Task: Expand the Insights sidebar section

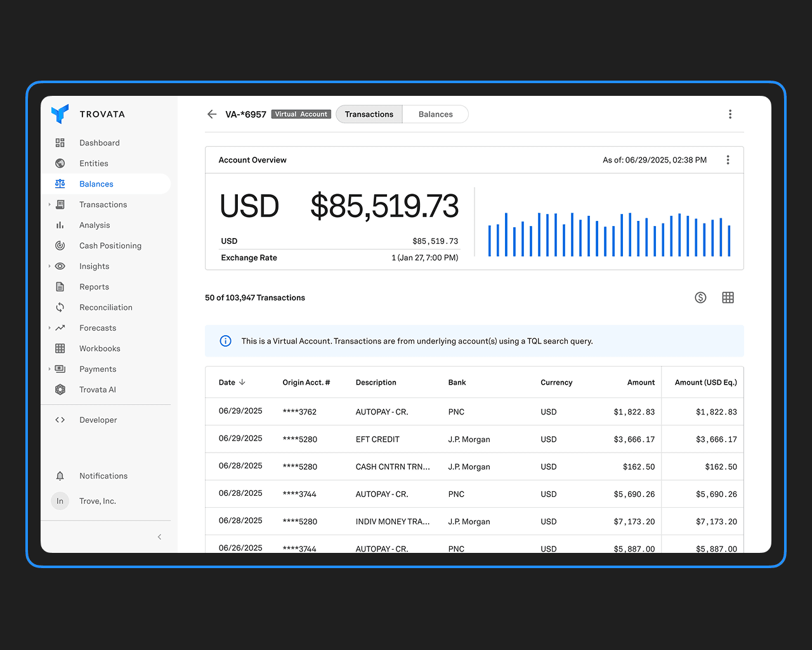Action: click(49, 266)
